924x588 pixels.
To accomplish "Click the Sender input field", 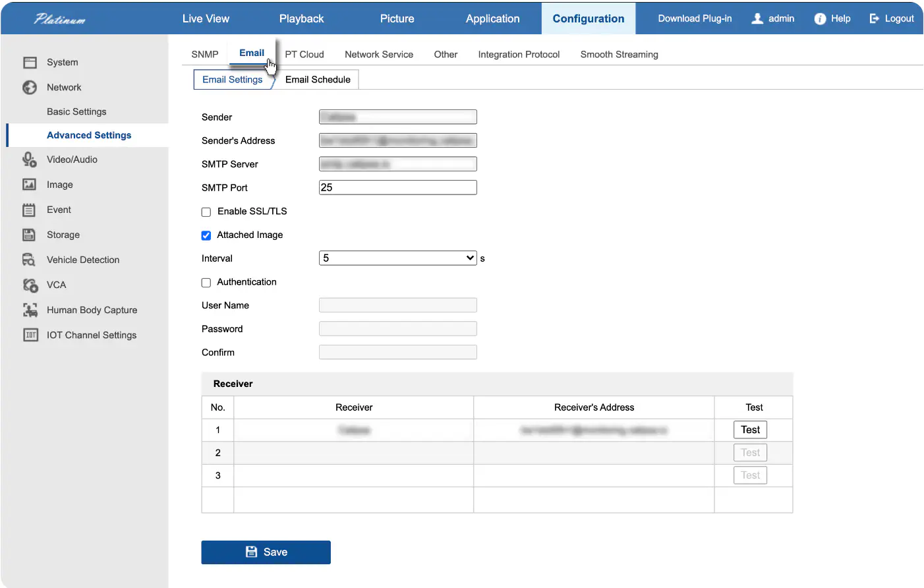I will [398, 117].
